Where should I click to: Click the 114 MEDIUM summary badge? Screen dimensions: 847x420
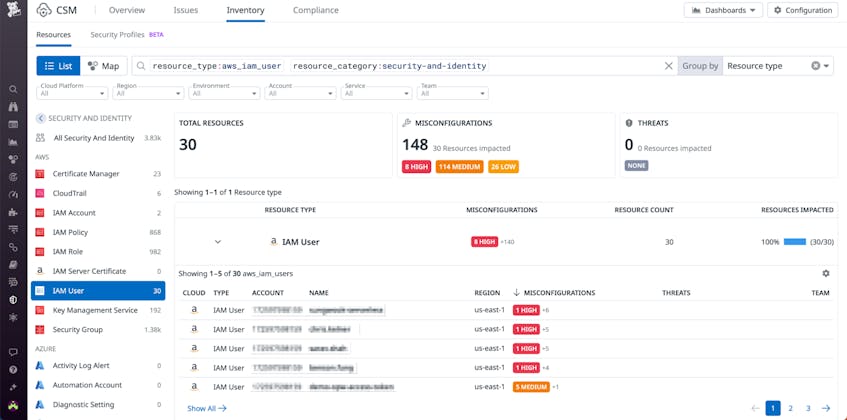click(x=460, y=167)
